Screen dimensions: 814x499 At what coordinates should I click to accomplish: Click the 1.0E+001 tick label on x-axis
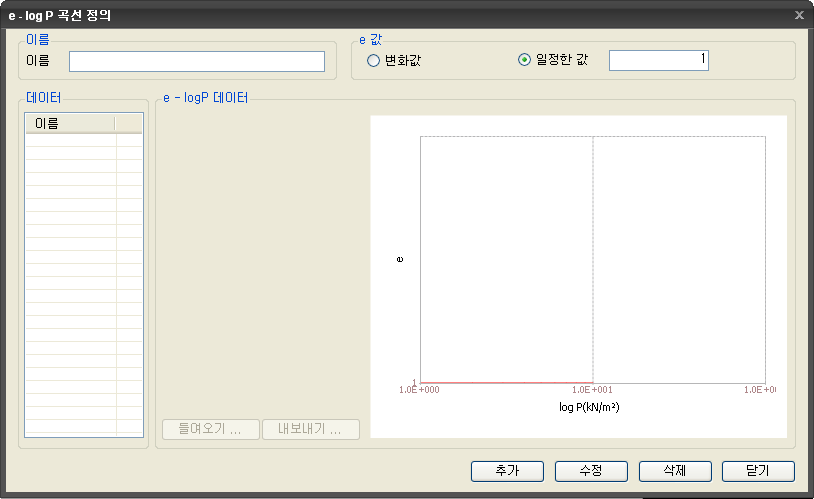coord(593,390)
